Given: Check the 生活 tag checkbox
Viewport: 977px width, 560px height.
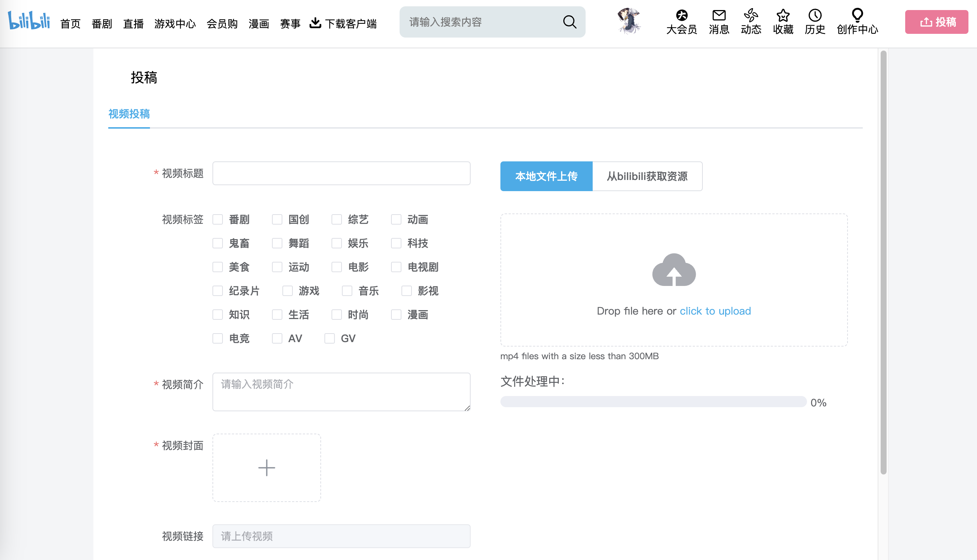Looking at the screenshot, I should [277, 315].
